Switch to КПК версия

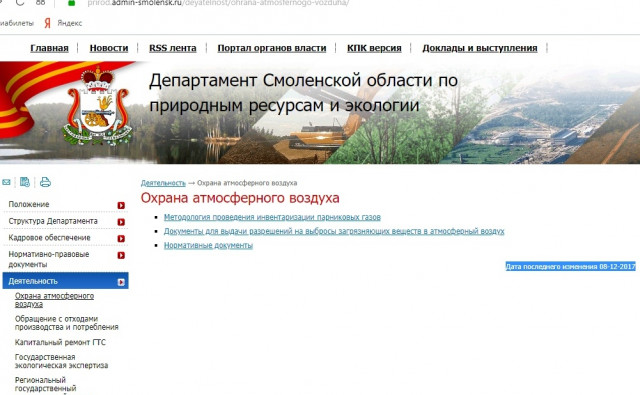pos(374,48)
